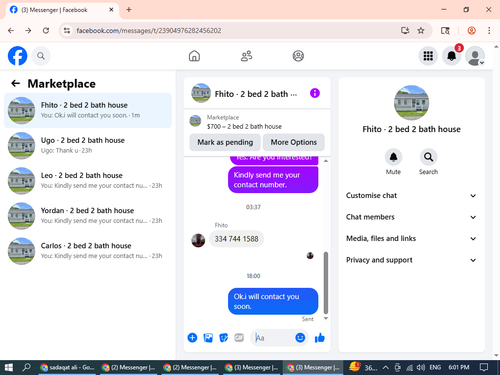
Task: Click Mark as pending button
Action: click(225, 142)
